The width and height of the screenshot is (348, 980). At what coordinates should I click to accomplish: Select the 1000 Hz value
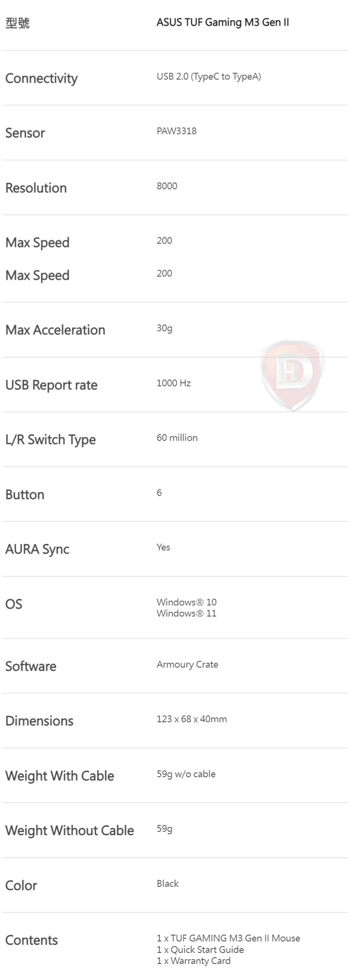(174, 383)
